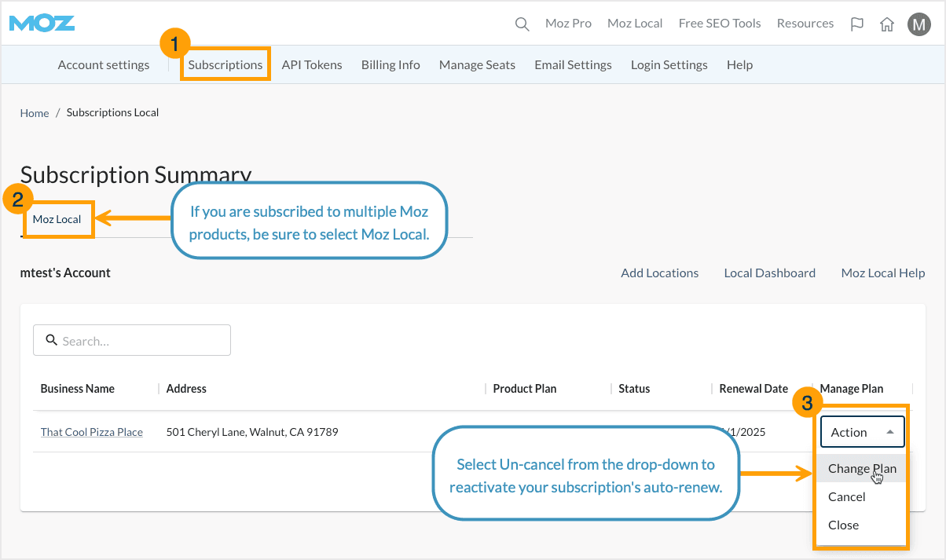Select Cancel from the Action dropdown
The width and height of the screenshot is (946, 560).
click(x=846, y=496)
